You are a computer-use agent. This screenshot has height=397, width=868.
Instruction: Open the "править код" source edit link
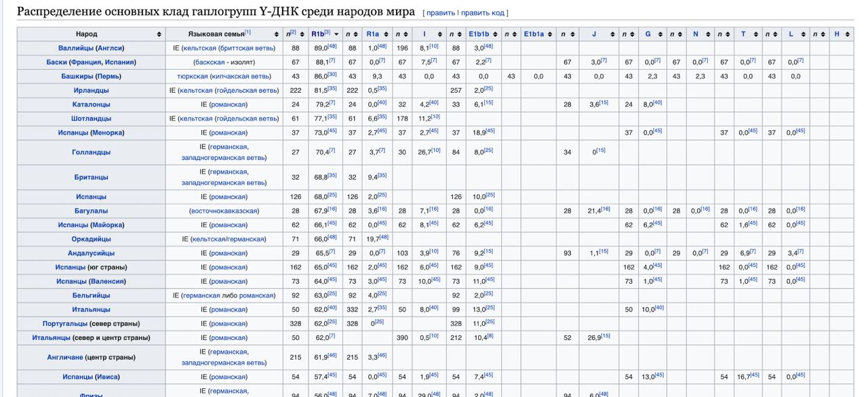tap(483, 13)
